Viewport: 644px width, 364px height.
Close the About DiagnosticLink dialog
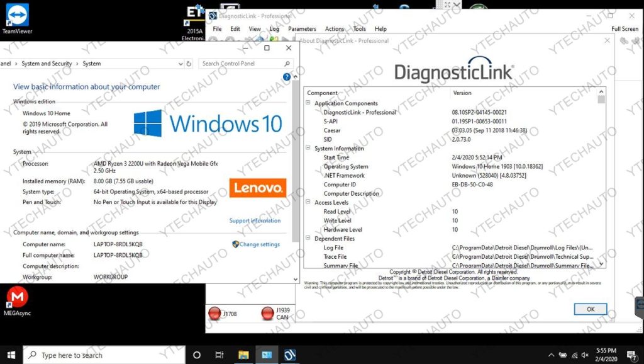[x=607, y=40]
